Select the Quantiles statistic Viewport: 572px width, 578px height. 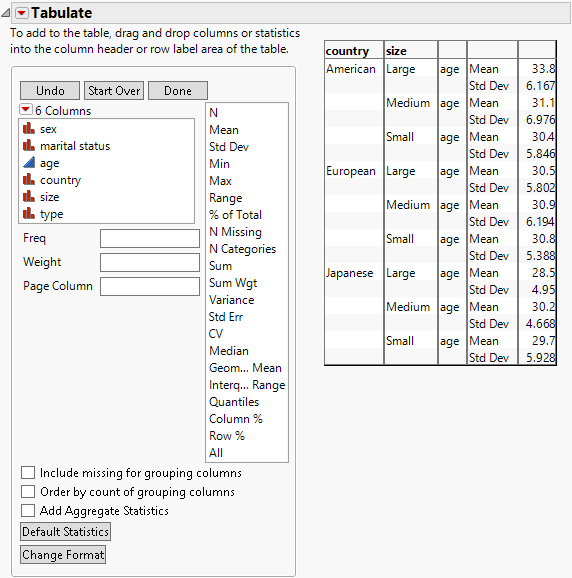[x=234, y=401]
